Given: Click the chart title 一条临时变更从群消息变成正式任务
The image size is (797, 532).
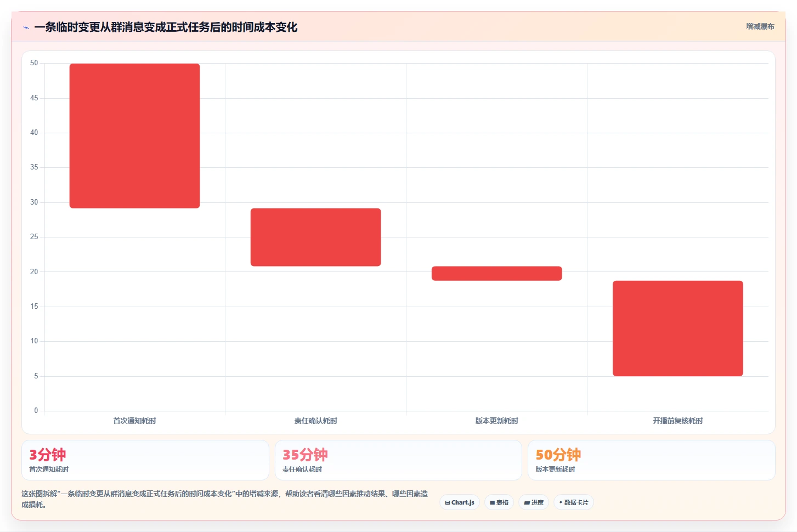Looking at the screenshot, I should point(166,27).
